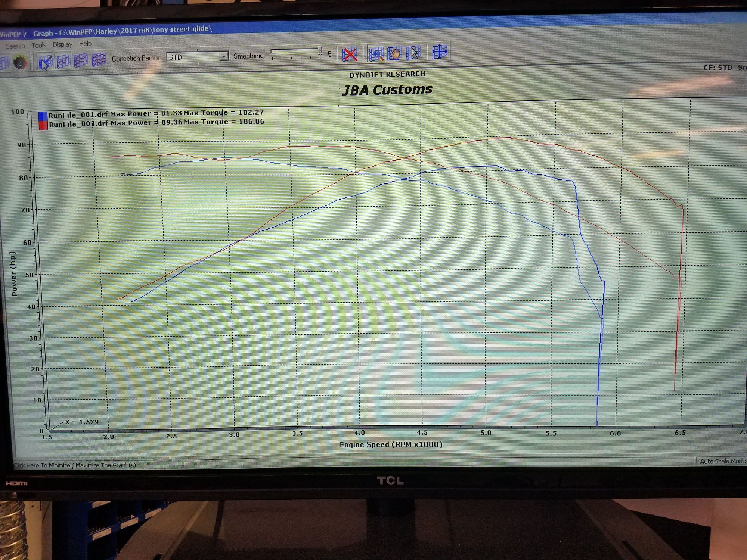Click 'Click Here To Minimize / Maximize The Graph(s)'
Screen dimensions: 747x560
pyautogui.click(x=75, y=465)
